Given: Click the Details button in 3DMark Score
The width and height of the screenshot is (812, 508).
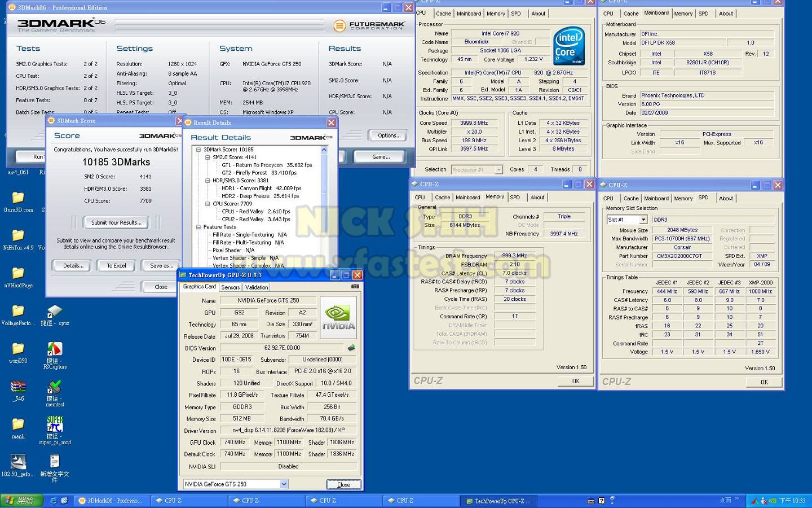Looking at the screenshot, I should (73, 265).
